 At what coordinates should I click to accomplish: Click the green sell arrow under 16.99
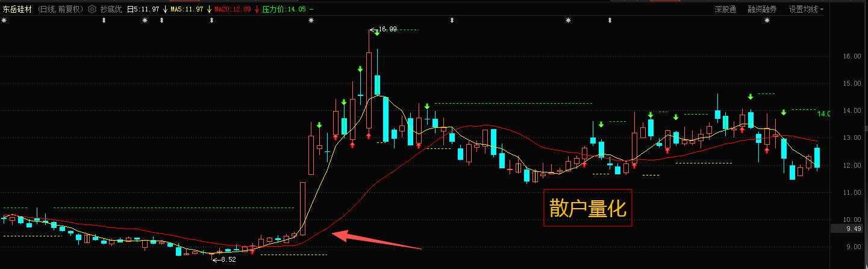click(376, 33)
